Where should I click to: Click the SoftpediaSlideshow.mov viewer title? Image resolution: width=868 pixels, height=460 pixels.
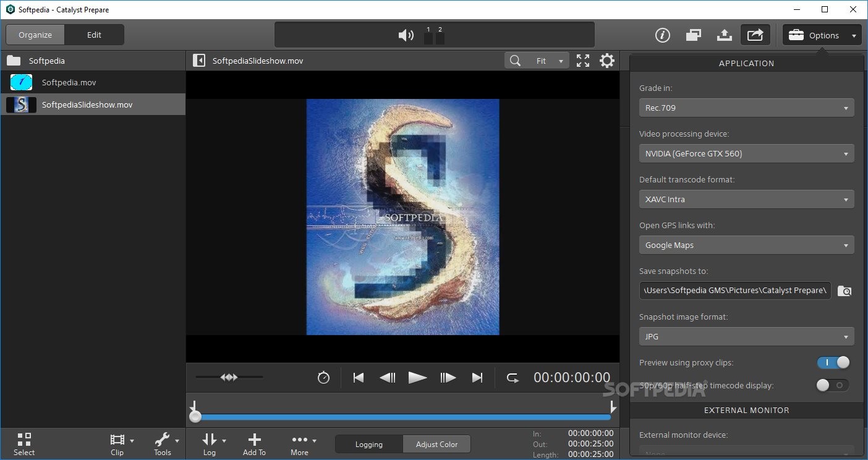[258, 61]
